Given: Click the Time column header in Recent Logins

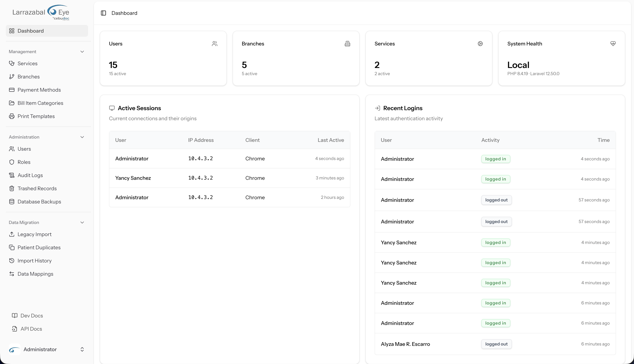Looking at the screenshot, I should coord(604,140).
